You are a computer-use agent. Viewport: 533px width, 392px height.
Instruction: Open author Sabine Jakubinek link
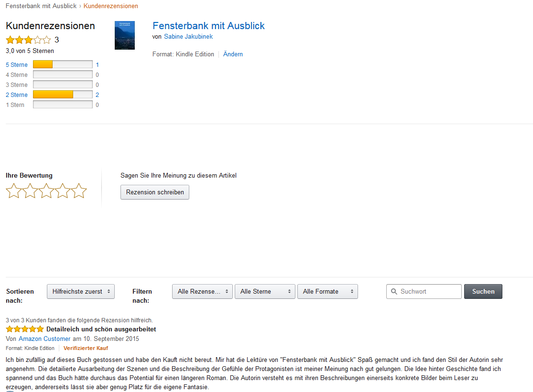[188, 36]
